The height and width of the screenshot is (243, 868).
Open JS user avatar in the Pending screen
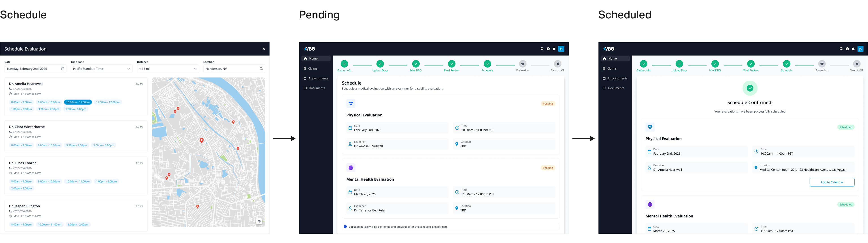[x=561, y=49]
